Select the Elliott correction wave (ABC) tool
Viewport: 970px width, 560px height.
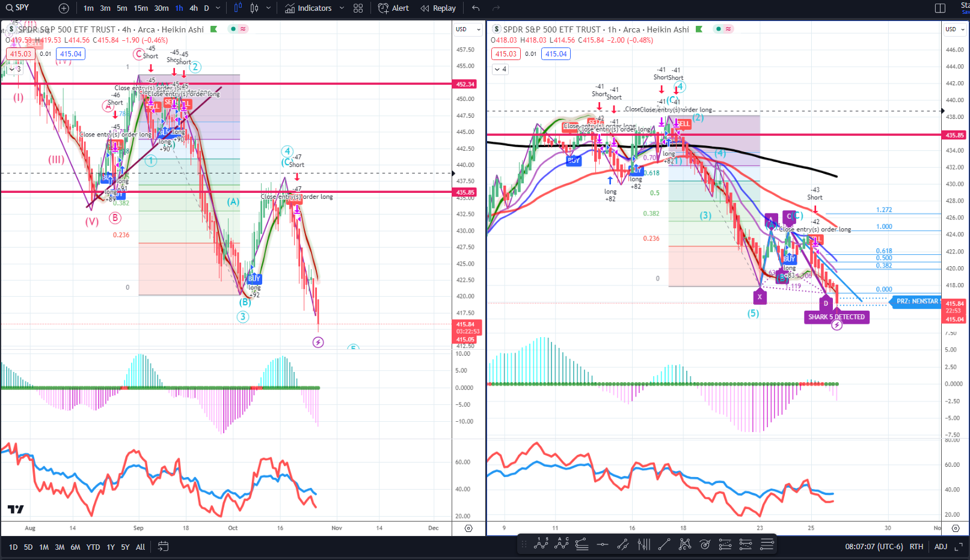point(562,544)
